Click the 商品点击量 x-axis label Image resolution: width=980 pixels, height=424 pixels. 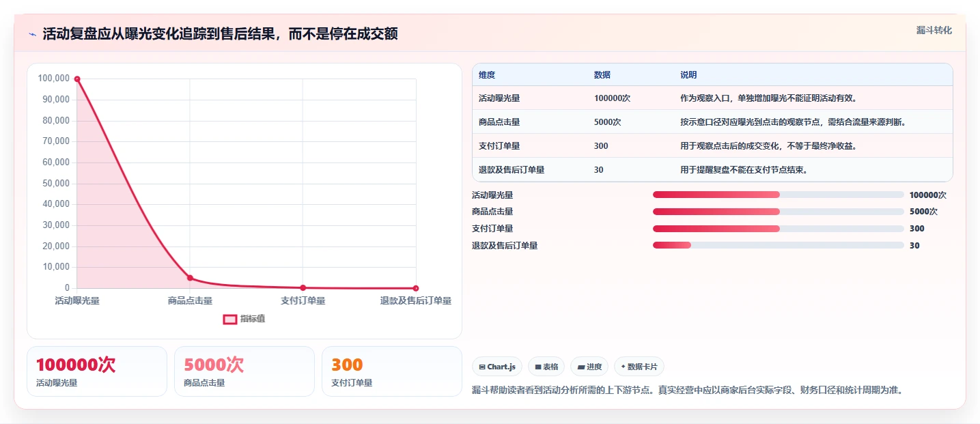[190, 301]
